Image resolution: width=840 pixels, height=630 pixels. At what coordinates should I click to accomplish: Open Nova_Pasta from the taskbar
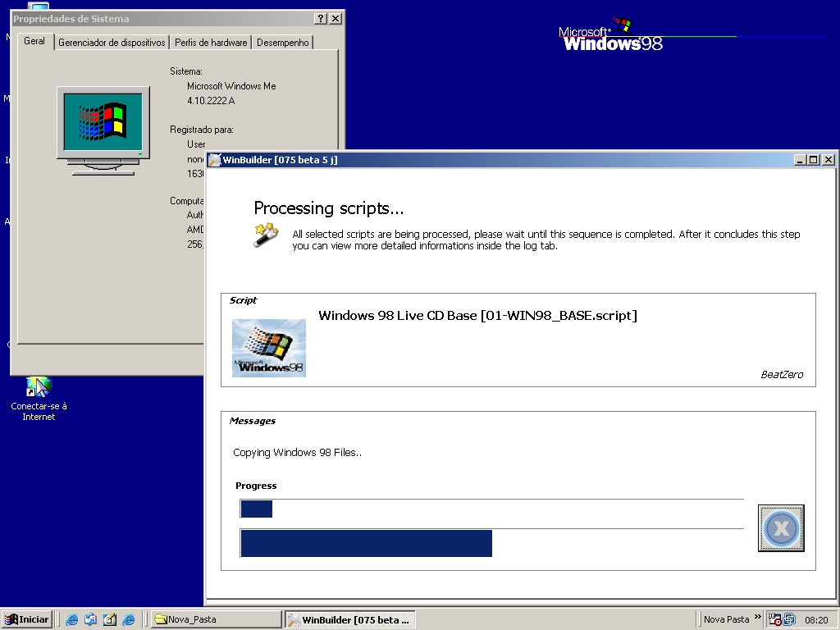(x=213, y=619)
